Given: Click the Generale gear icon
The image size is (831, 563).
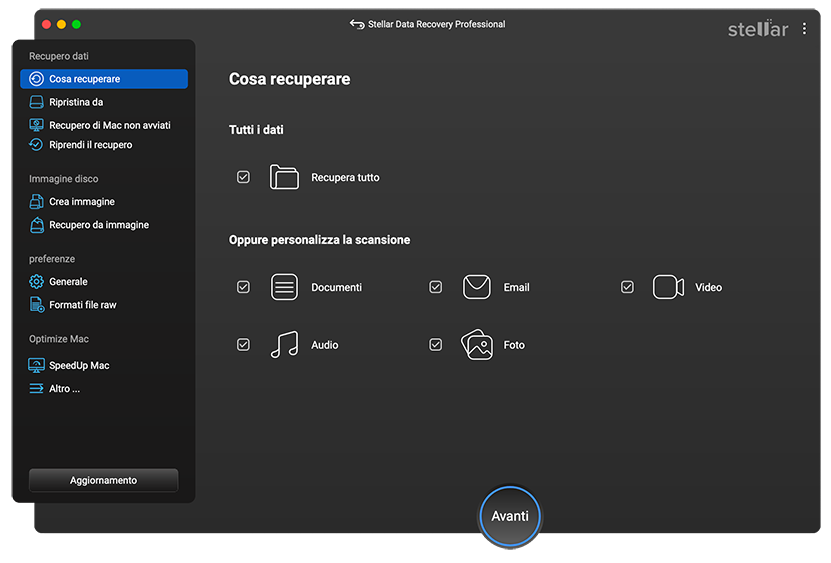Looking at the screenshot, I should 36,282.
